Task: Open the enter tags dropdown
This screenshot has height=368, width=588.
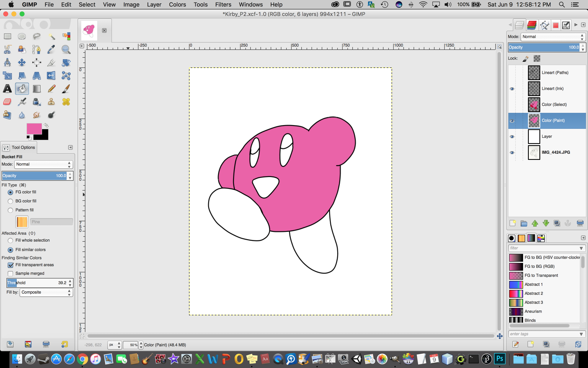Action: (581, 334)
